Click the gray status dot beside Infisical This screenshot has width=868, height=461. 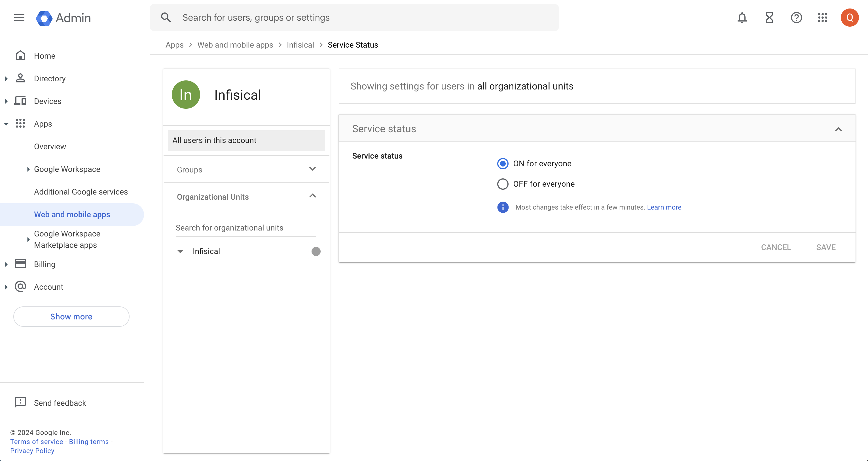316,251
